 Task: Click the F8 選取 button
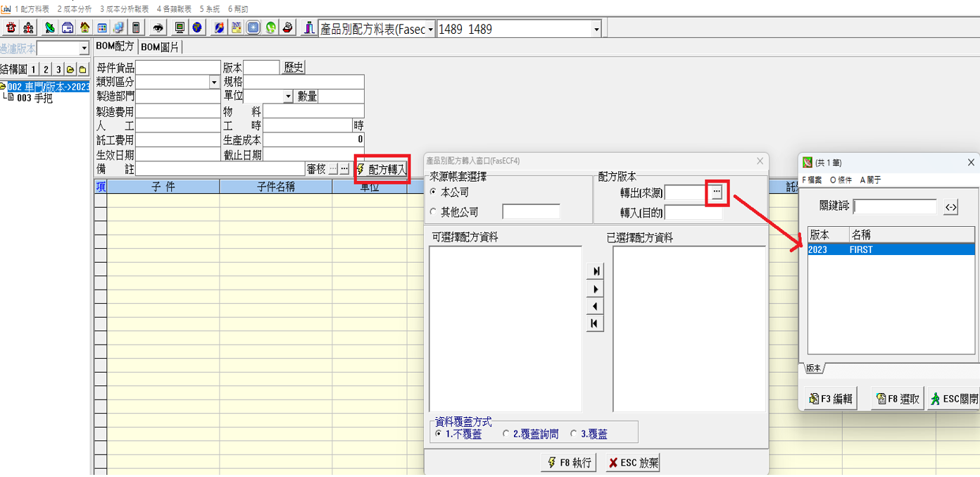point(896,399)
